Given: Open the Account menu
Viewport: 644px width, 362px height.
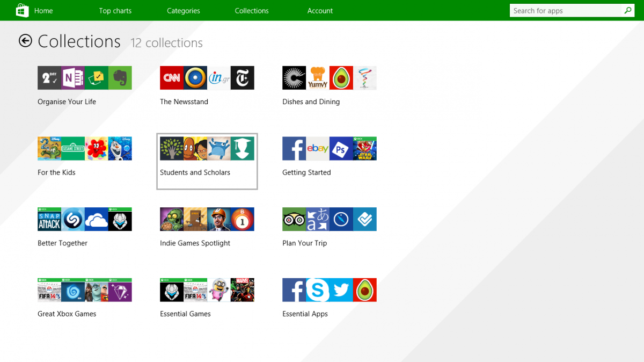Looking at the screenshot, I should tap(320, 11).
